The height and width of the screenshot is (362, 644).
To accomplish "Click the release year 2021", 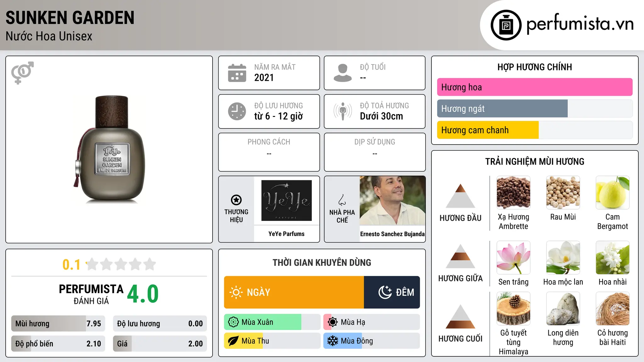I will click(264, 78).
